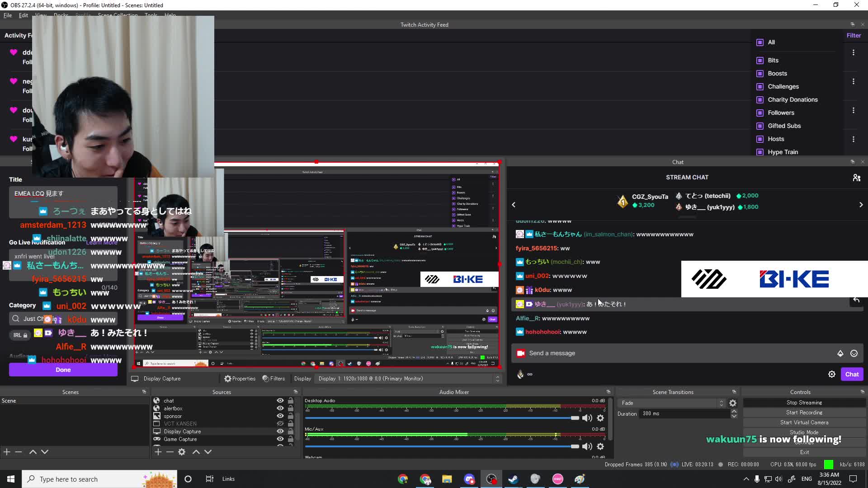Image resolution: width=868 pixels, height=488 pixels.
Task: Decrease transition duration with down arrow
Action: tap(734, 416)
